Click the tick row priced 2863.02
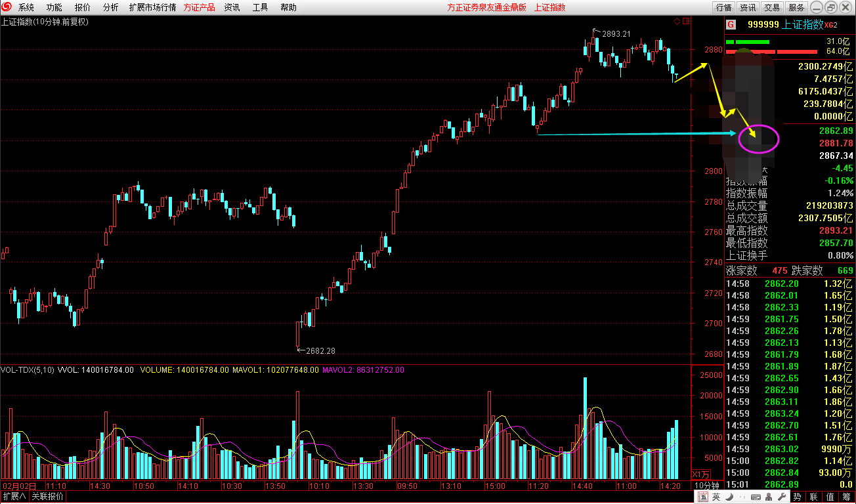Screen dimensions: 856x504 789,449
